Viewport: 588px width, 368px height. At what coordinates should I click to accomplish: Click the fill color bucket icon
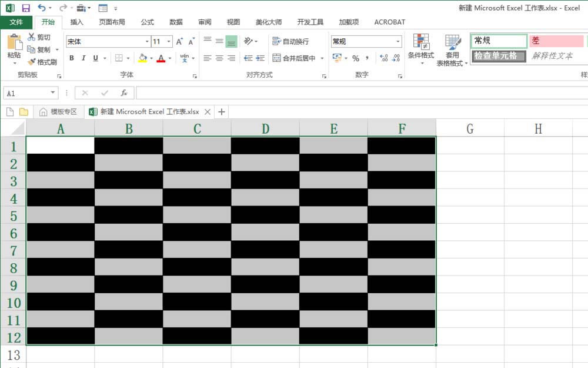[142, 58]
